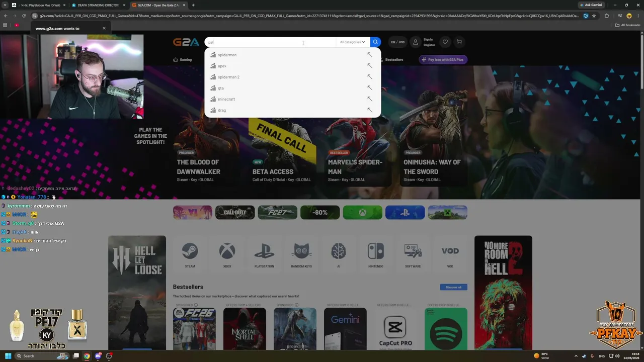The height and width of the screenshot is (362, 644).
Task: Click the taskbar clock showing 19:18
Action: pos(632,356)
